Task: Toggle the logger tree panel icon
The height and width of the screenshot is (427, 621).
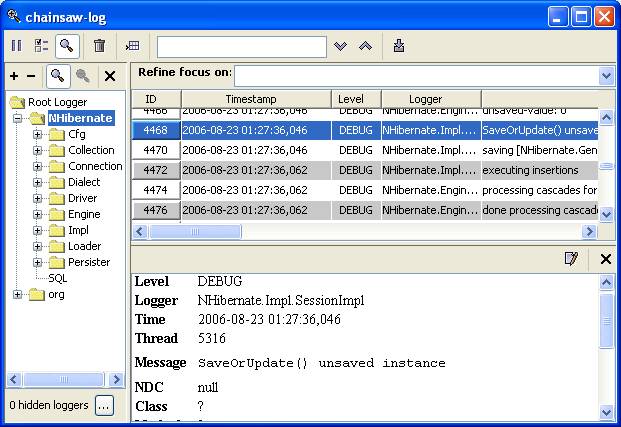Action: (x=67, y=46)
